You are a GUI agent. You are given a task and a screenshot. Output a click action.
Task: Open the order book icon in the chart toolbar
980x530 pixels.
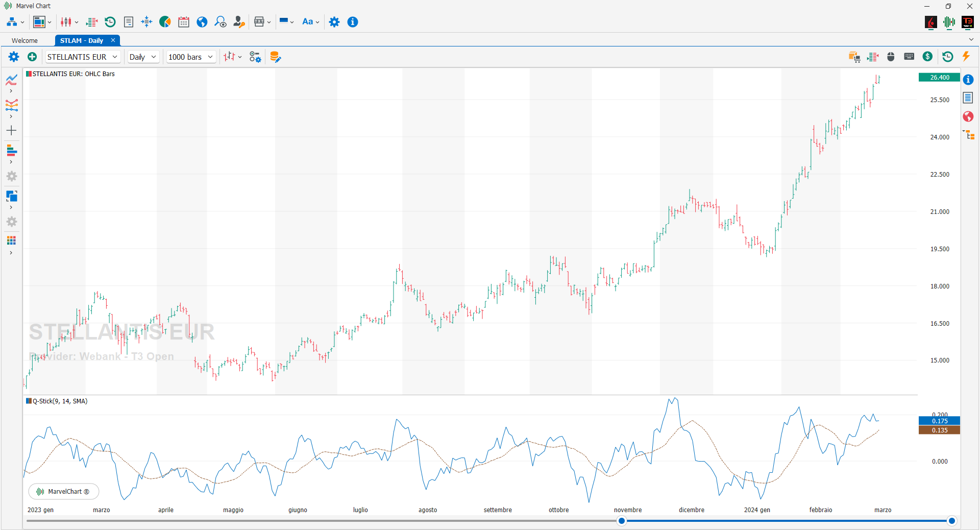point(873,57)
